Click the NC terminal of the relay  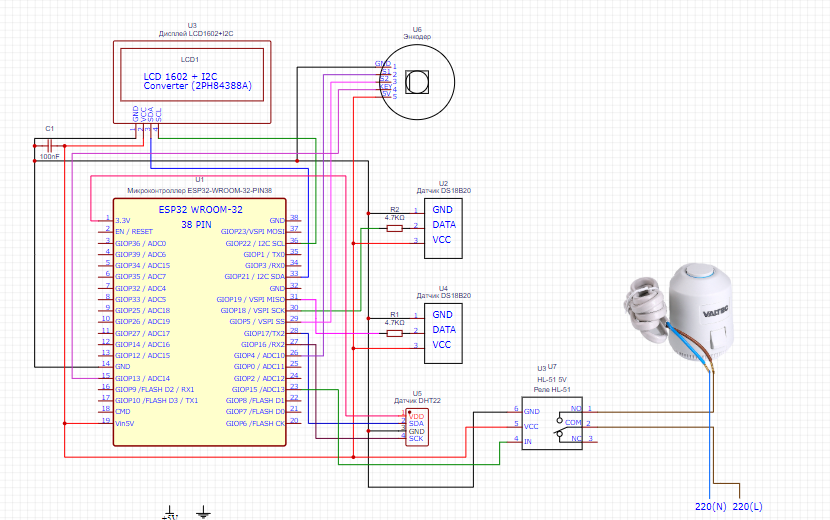point(576,438)
